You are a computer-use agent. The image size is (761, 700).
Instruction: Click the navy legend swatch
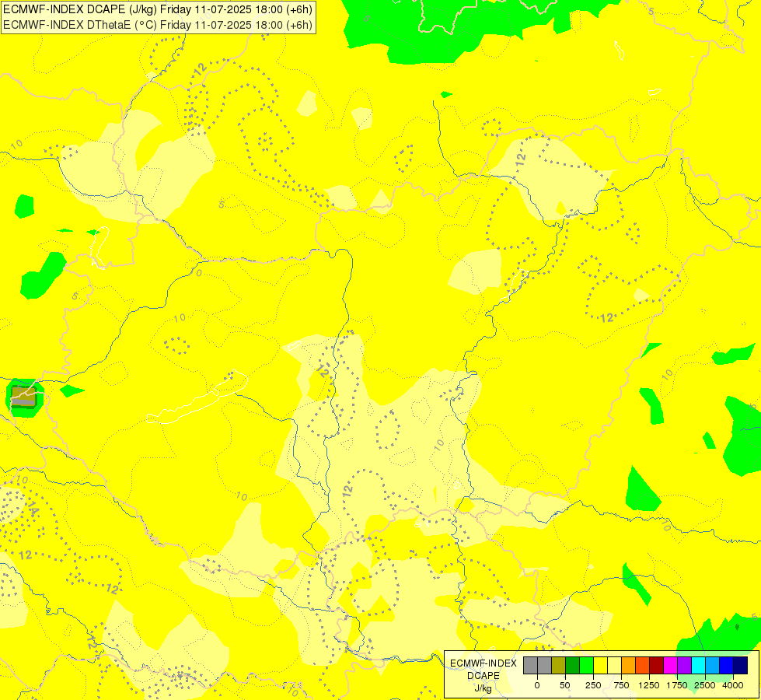point(741,665)
